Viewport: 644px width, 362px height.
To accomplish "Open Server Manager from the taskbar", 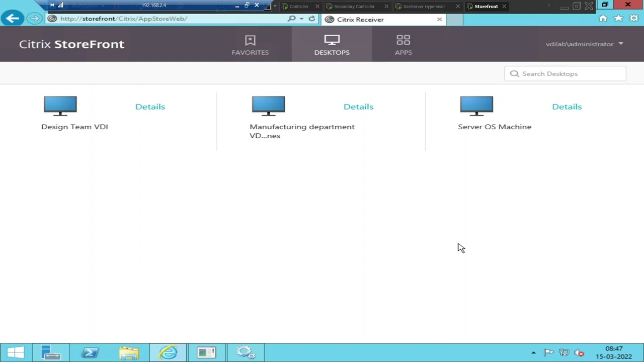I will [x=51, y=353].
